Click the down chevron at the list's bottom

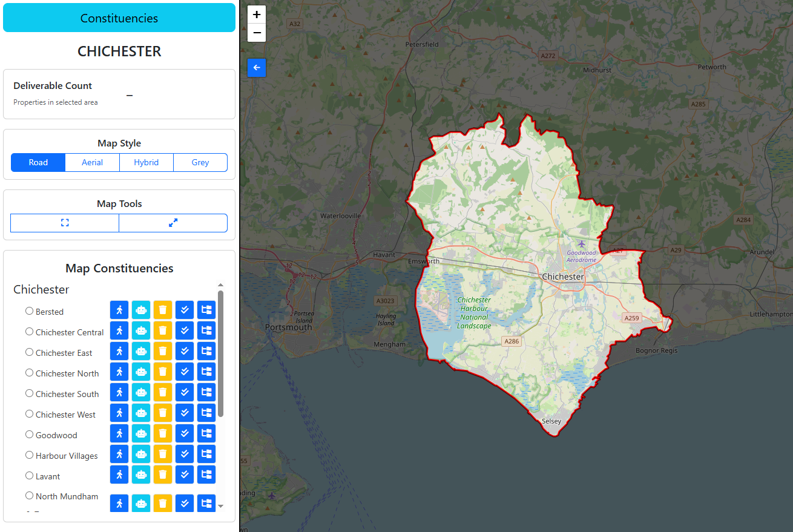[x=220, y=505]
